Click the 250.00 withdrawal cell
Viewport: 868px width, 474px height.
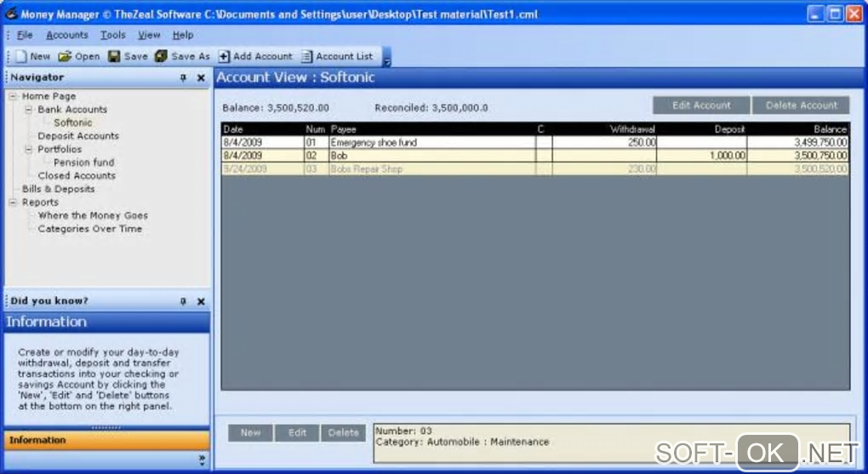pos(604,142)
